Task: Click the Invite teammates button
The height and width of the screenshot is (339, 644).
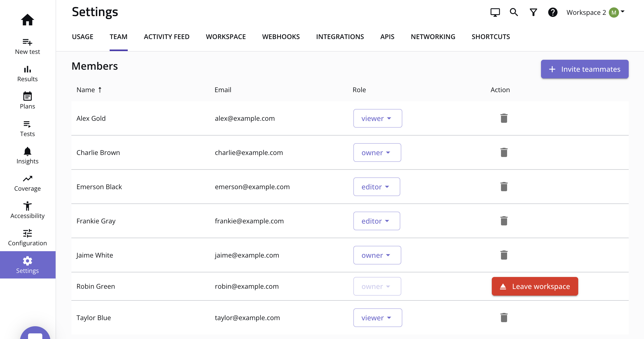Action: (x=584, y=69)
